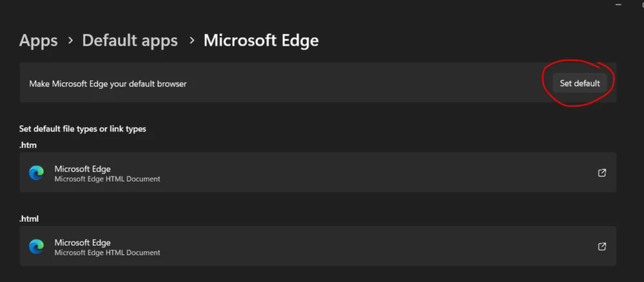Screen dimensions: 644x282
Task: Click empty area of the default browser banner
Action: click(x=361, y=83)
